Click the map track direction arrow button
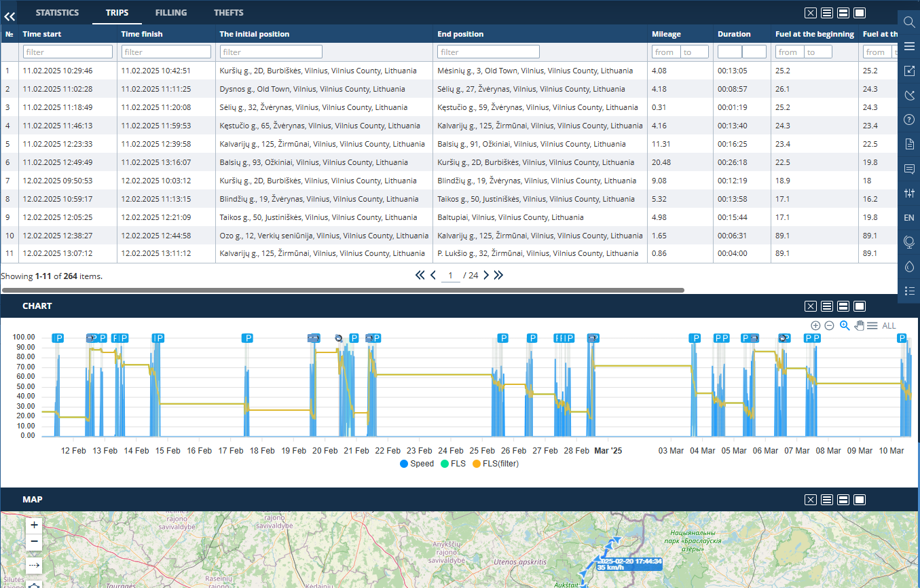Screen dimensions: 920x588 34,565
